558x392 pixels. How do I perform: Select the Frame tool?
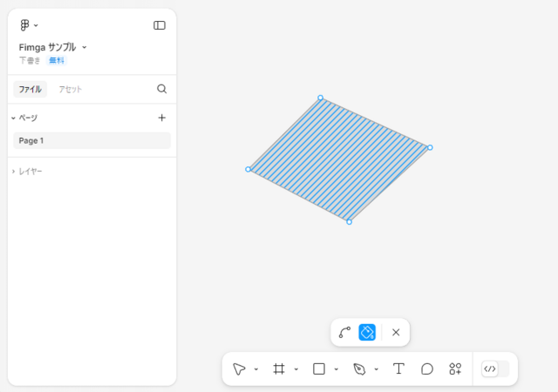tap(279, 368)
